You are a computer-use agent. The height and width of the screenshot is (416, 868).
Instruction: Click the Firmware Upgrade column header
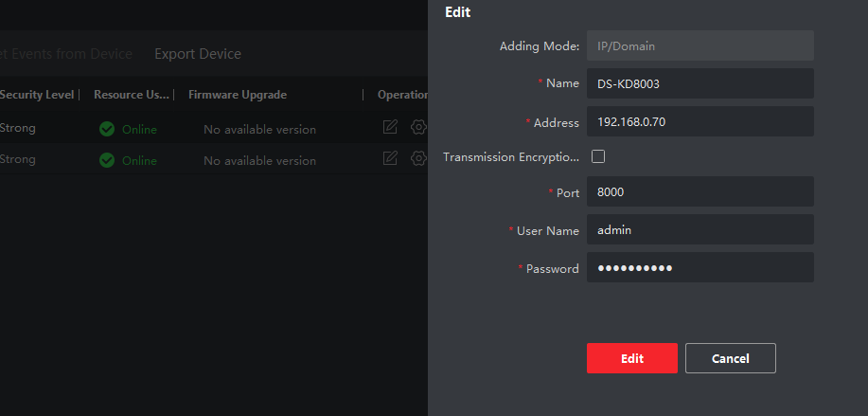click(x=238, y=95)
